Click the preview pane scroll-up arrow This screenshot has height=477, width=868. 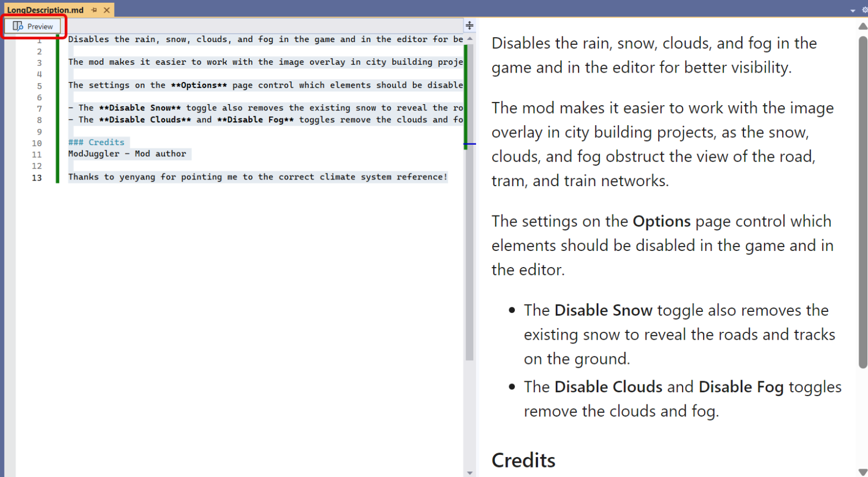coord(862,26)
